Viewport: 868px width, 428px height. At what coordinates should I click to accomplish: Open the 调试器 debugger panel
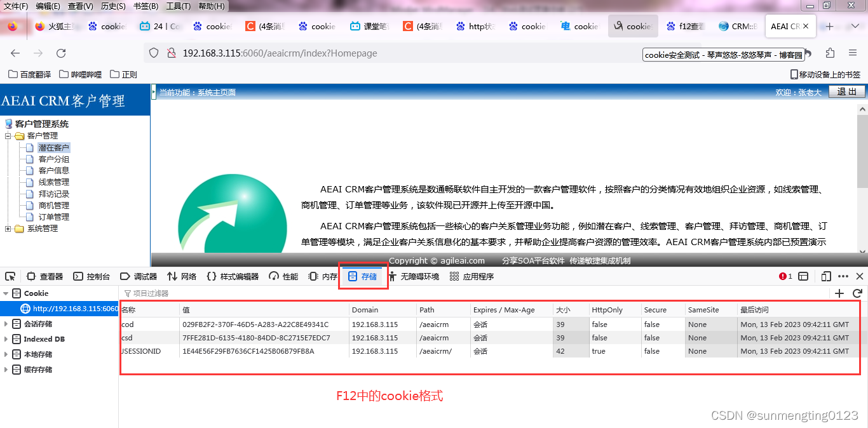point(142,276)
